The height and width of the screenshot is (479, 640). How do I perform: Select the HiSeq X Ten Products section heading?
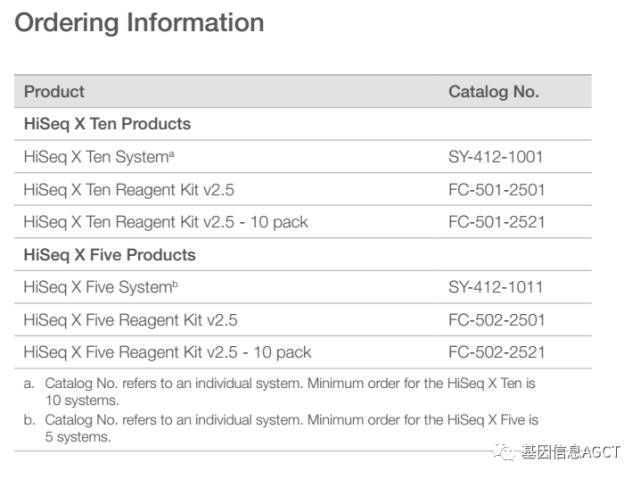click(107, 124)
